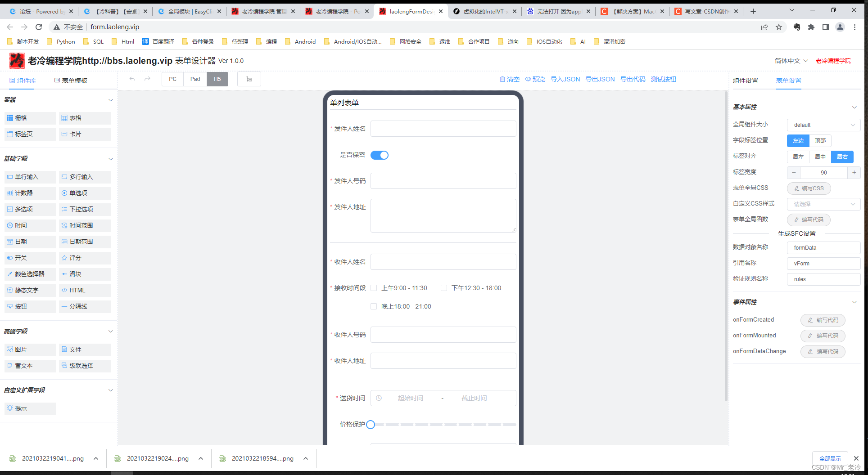868x475 pixels.
Task: Click the 发件人姓名 input field
Action: click(x=443, y=129)
